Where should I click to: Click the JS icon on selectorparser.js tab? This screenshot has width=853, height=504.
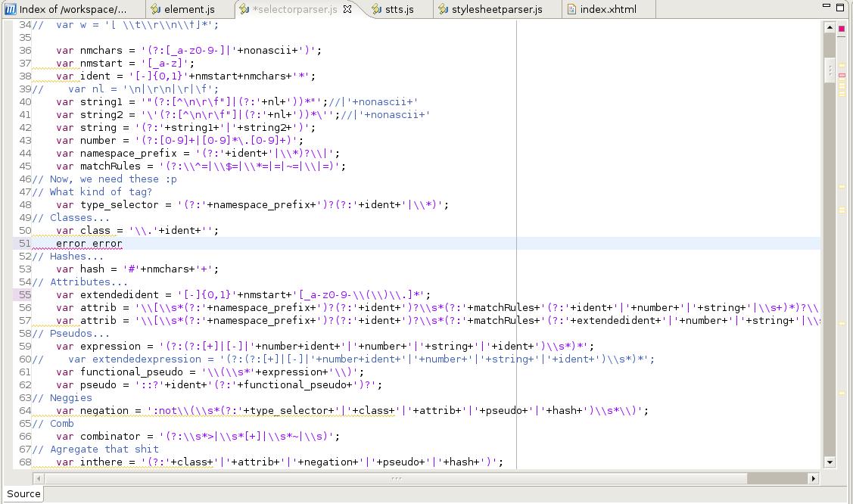tap(244, 9)
